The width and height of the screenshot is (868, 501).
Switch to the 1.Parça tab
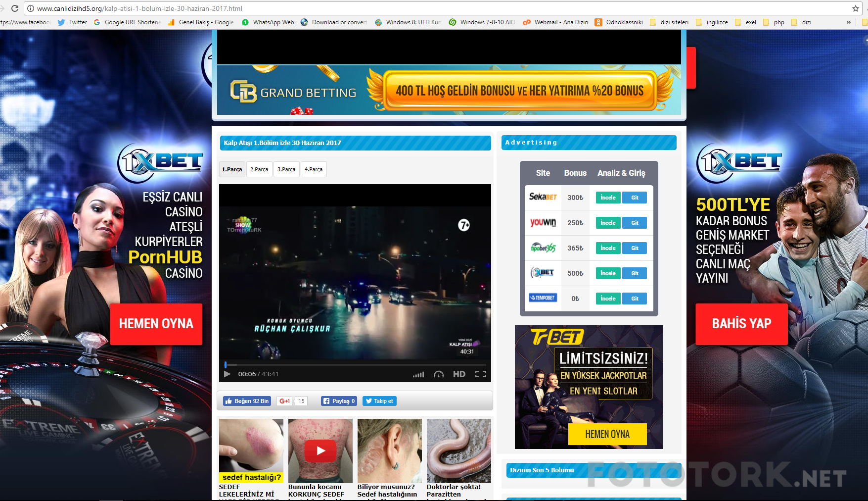(x=232, y=169)
